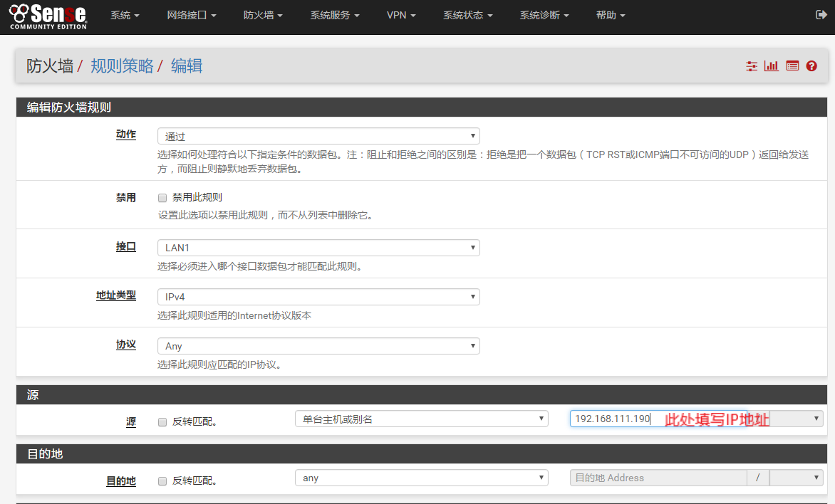This screenshot has width=835, height=504.
Task: Click the 编辑 breadcrumb link
Action: click(187, 66)
